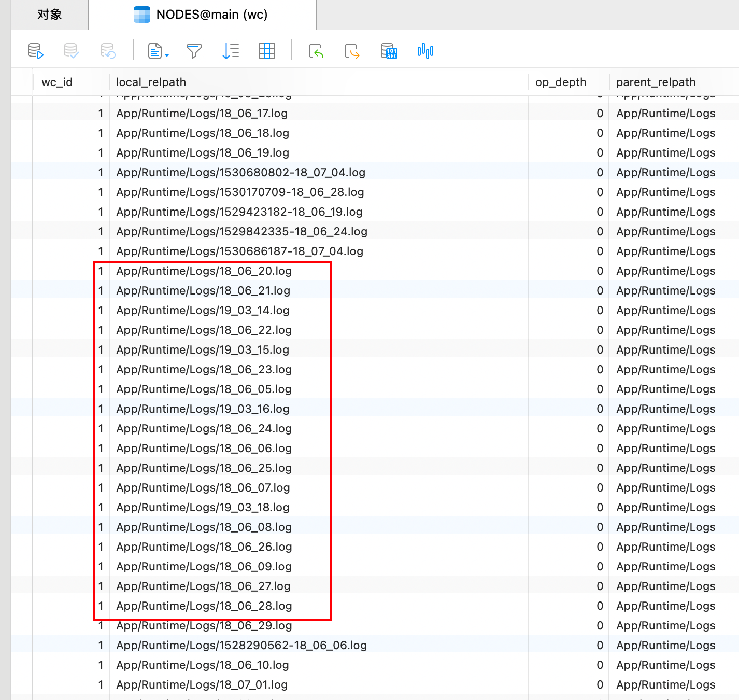
Task: Select cell App/Runtime/Logs/18_06_06.log
Action: tap(319, 448)
